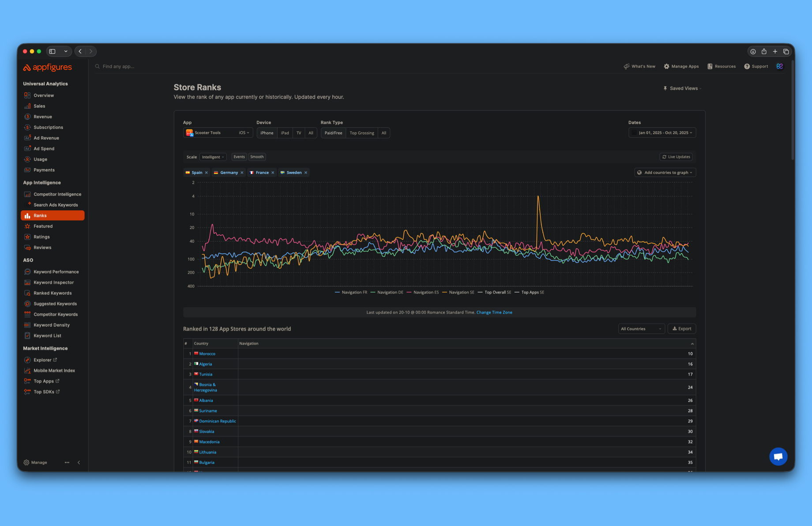
Task: Open Keyword Performance under ASO
Action: pyautogui.click(x=56, y=272)
